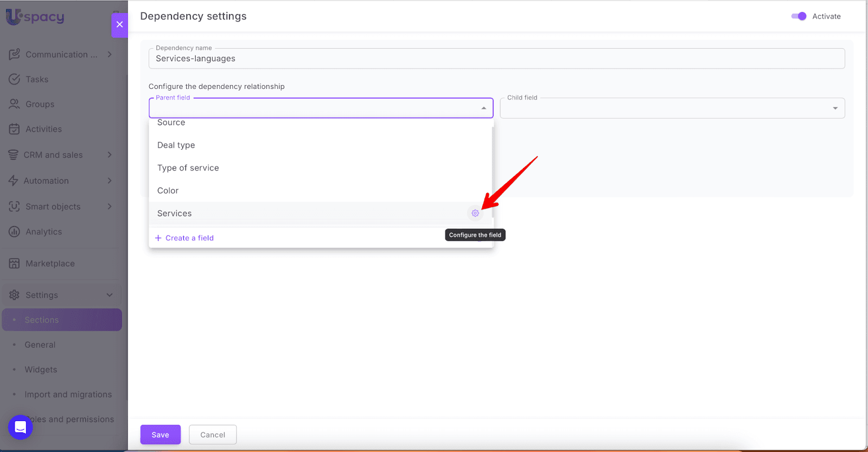The height and width of the screenshot is (452, 868).
Task: Click the Dependency name input field
Action: (496, 59)
